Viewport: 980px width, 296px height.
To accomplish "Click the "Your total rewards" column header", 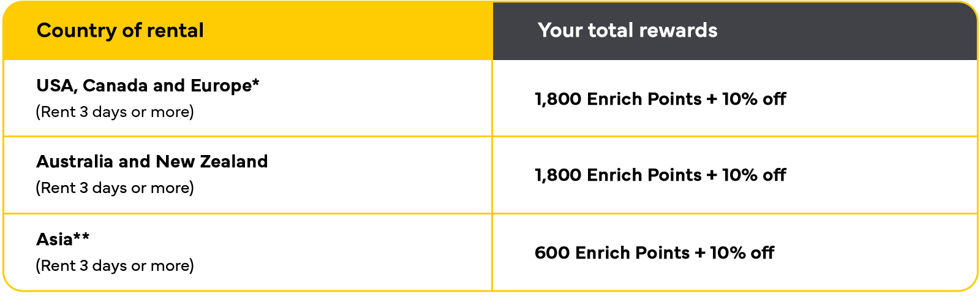I will (x=627, y=31).
